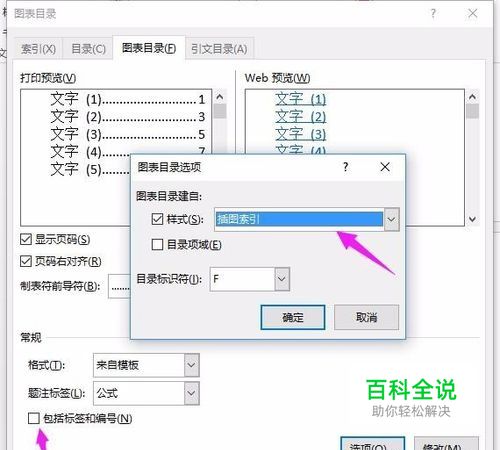500x450 pixels.
Task: Select the 图表目录(F) tab
Action: 149,48
